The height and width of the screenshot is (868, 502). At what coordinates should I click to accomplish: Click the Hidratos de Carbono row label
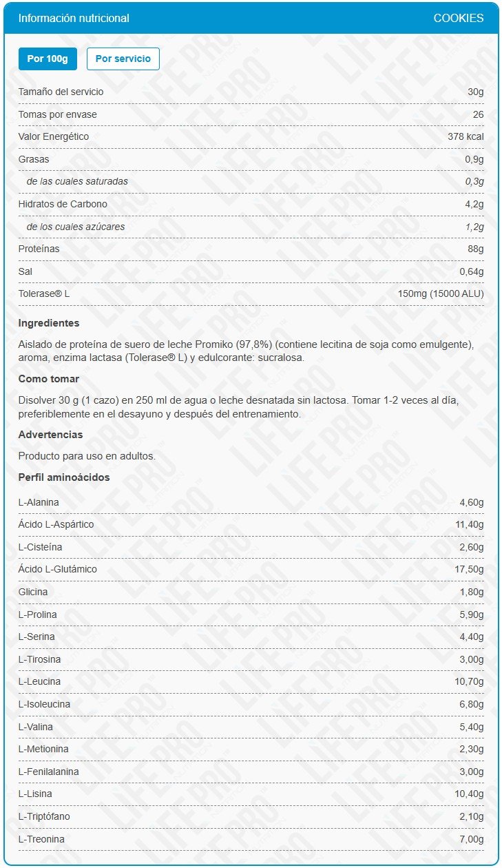tap(63, 204)
